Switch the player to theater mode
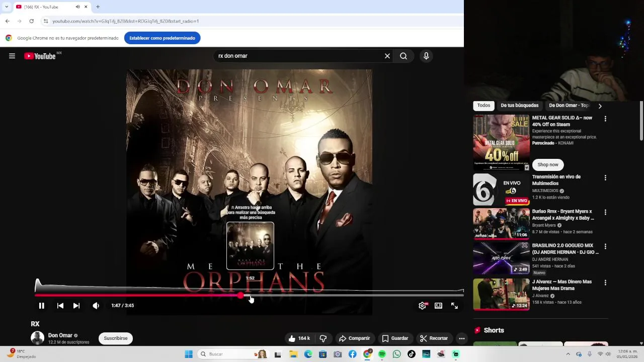The height and width of the screenshot is (362, 644). [x=439, y=305]
